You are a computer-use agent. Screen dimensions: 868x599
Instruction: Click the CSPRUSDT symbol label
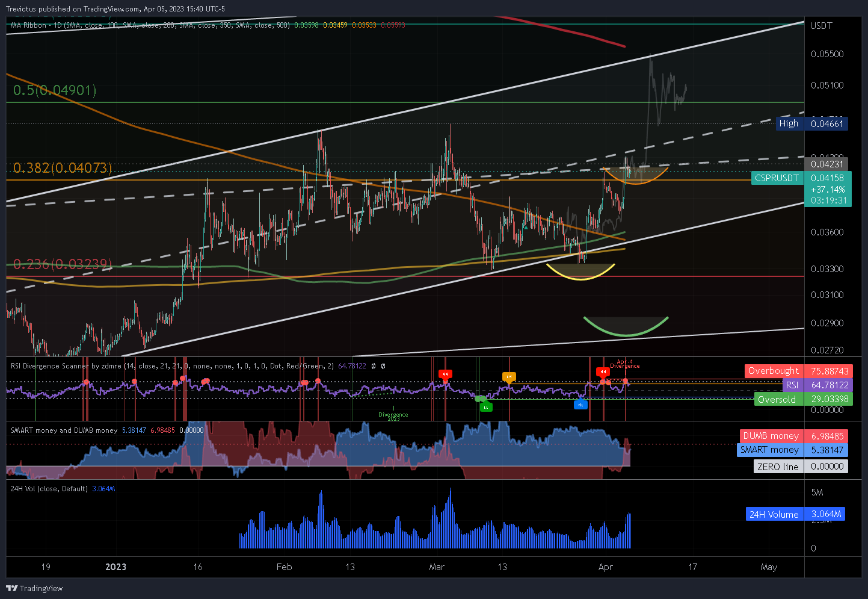click(x=777, y=178)
